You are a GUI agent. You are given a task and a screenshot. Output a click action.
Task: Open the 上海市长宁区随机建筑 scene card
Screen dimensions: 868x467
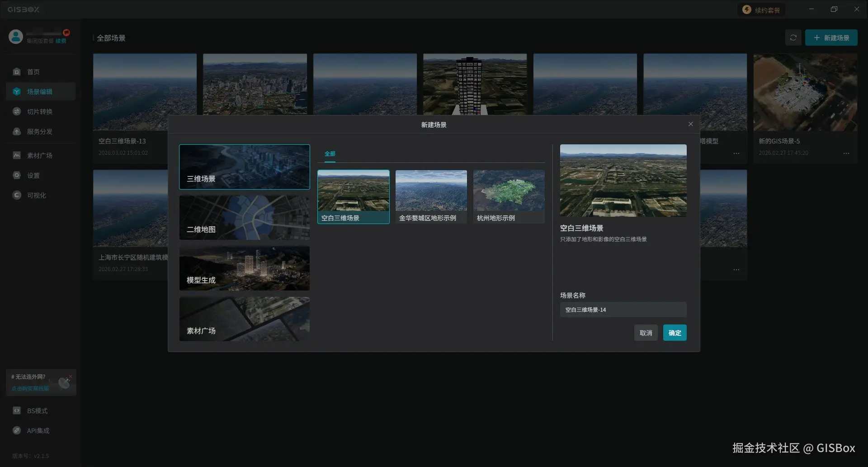click(131, 225)
